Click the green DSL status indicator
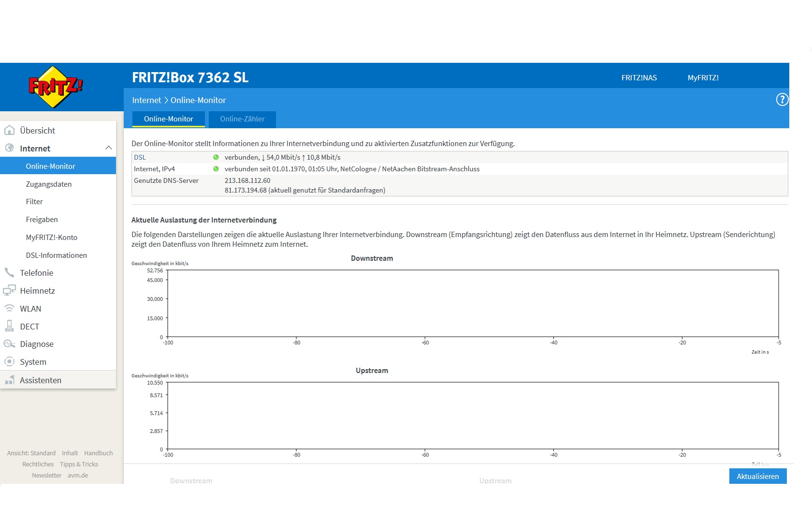Screen dimensions: 812x508 216,157
